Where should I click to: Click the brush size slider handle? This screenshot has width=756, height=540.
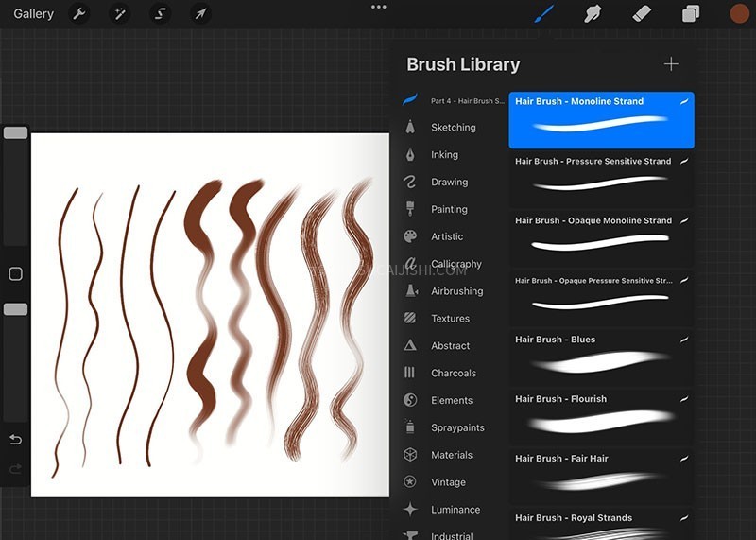pos(15,132)
